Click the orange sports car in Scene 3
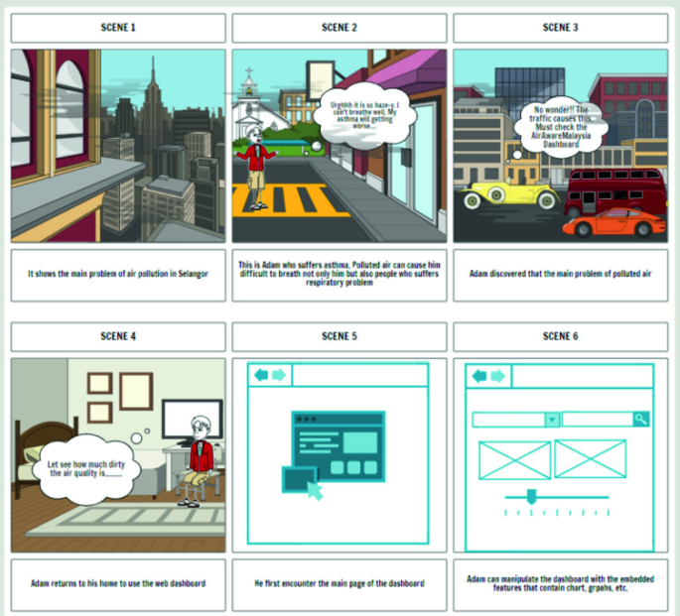Image resolution: width=680 pixels, height=616 pixels. (x=613, y=222)
